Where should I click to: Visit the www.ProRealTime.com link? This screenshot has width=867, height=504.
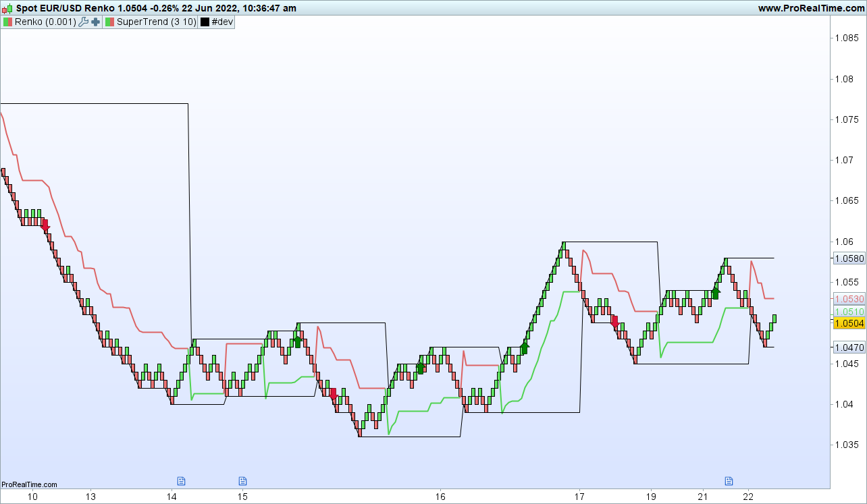[811, 9]
